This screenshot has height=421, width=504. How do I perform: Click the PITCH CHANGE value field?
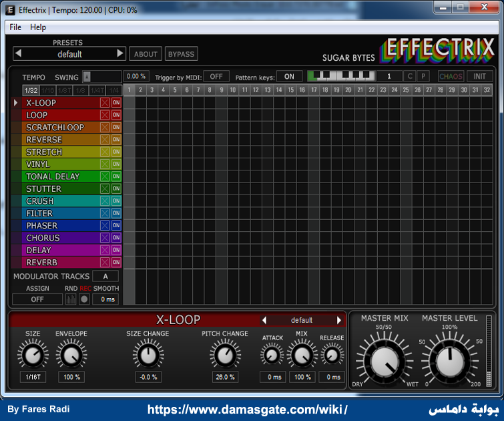225,377
